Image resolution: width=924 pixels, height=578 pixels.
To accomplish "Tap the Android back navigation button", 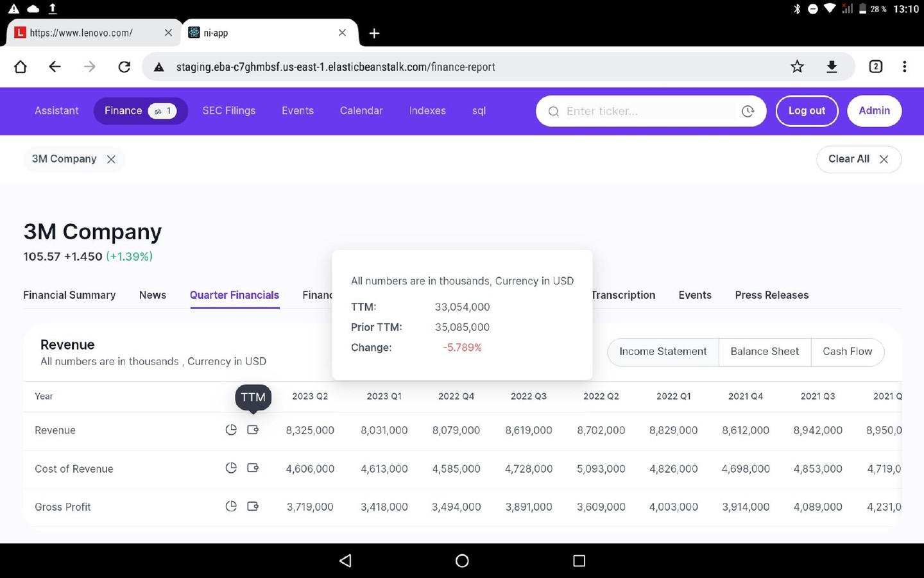I will tap(346, 561).
